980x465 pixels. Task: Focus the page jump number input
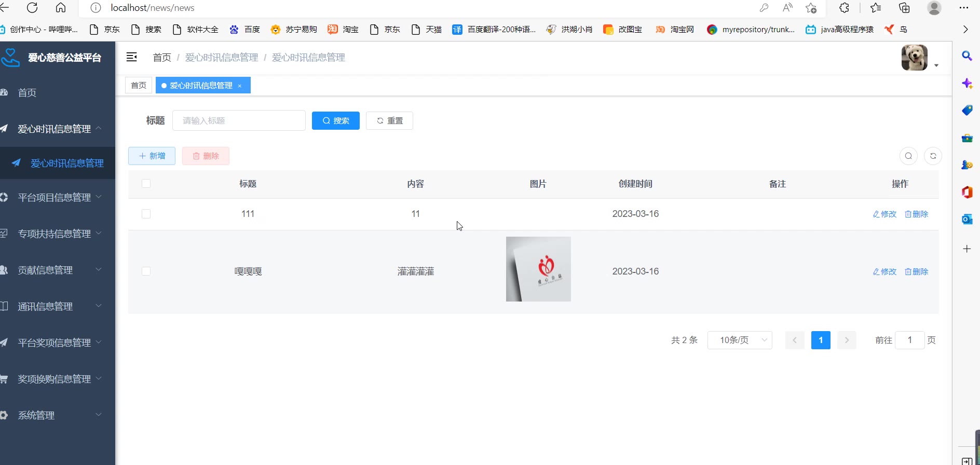909,340
